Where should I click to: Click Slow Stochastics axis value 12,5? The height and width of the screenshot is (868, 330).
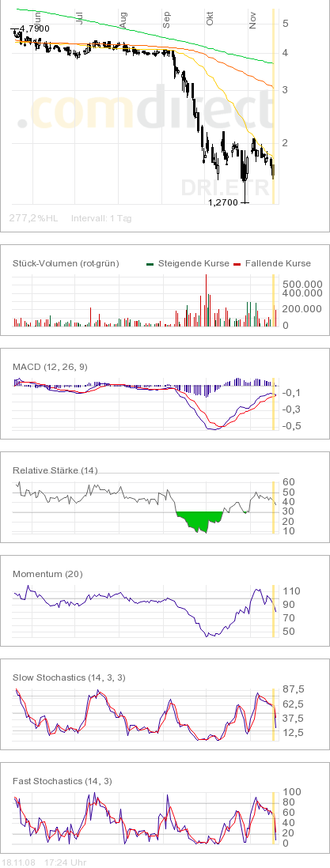coord(294,733)
